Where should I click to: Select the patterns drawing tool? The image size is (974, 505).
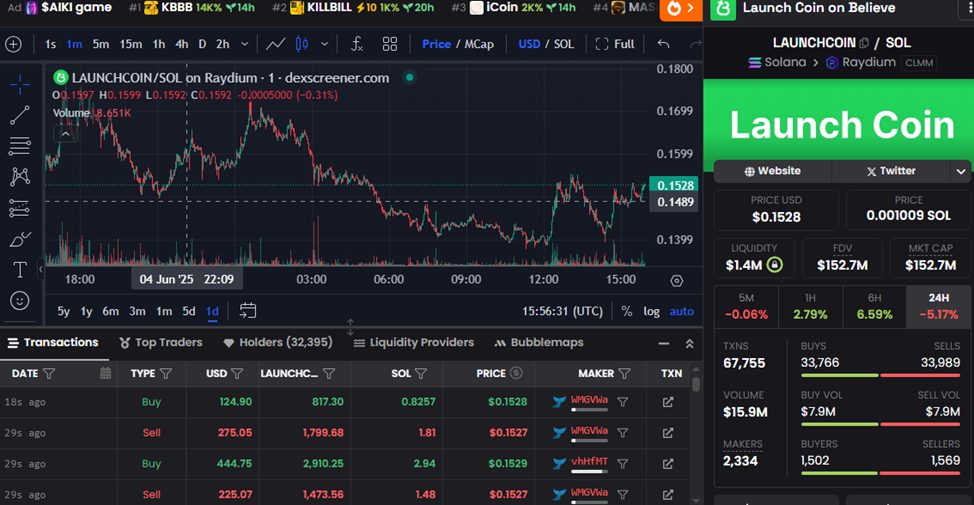[20, 177]
